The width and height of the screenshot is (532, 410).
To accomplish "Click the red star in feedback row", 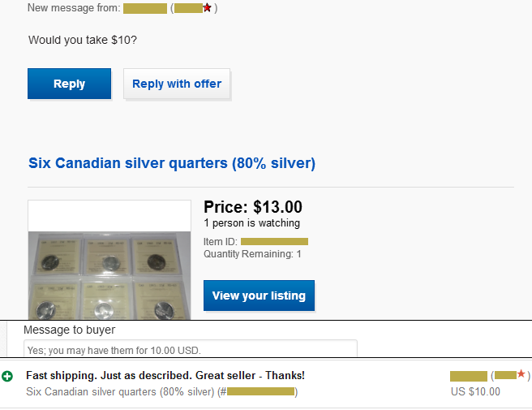I will [x=521, y=374].
